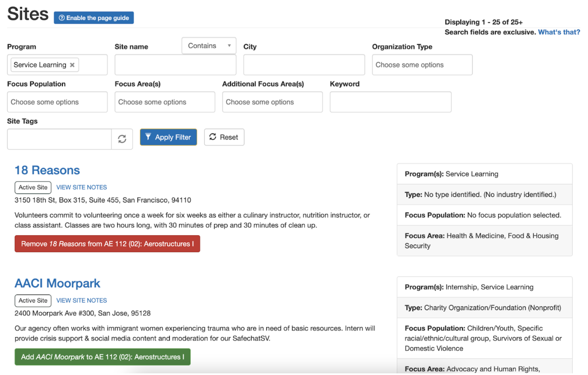Add AACI Moorpark to AE 112 Aerostructures I

[x=102, y=357]
